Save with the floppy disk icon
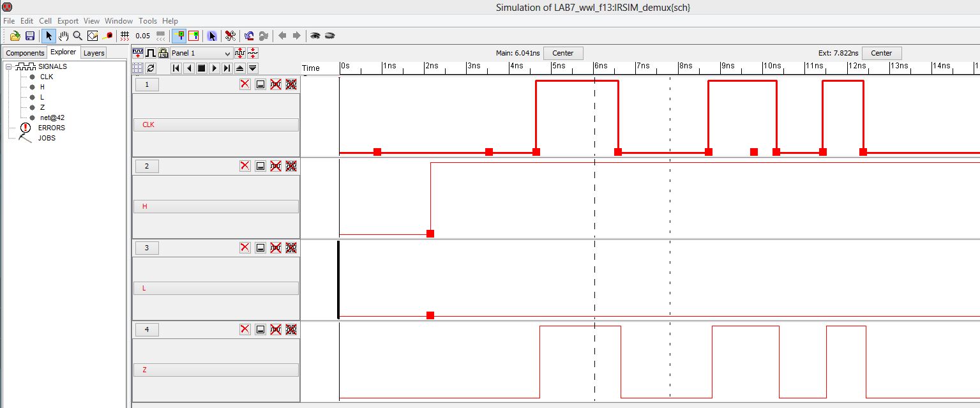980x408 pixels. 29,36
